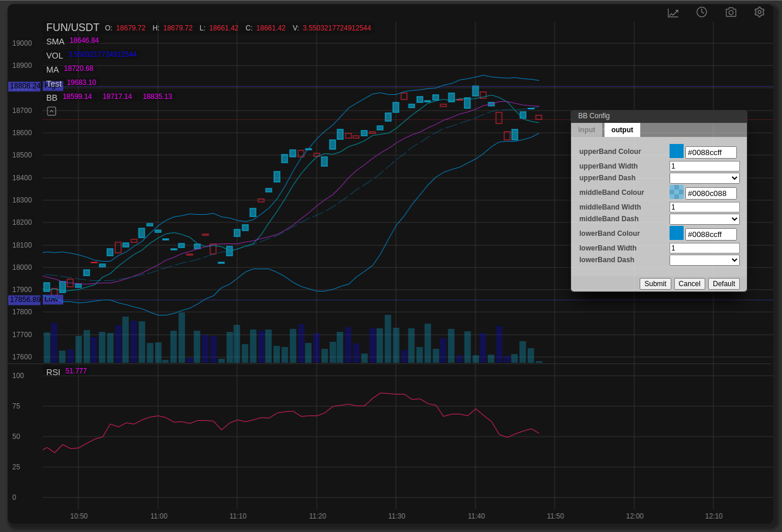
Task: Open the timeframe clock icon
Action: pyautogui.click(x=702, y=12)
